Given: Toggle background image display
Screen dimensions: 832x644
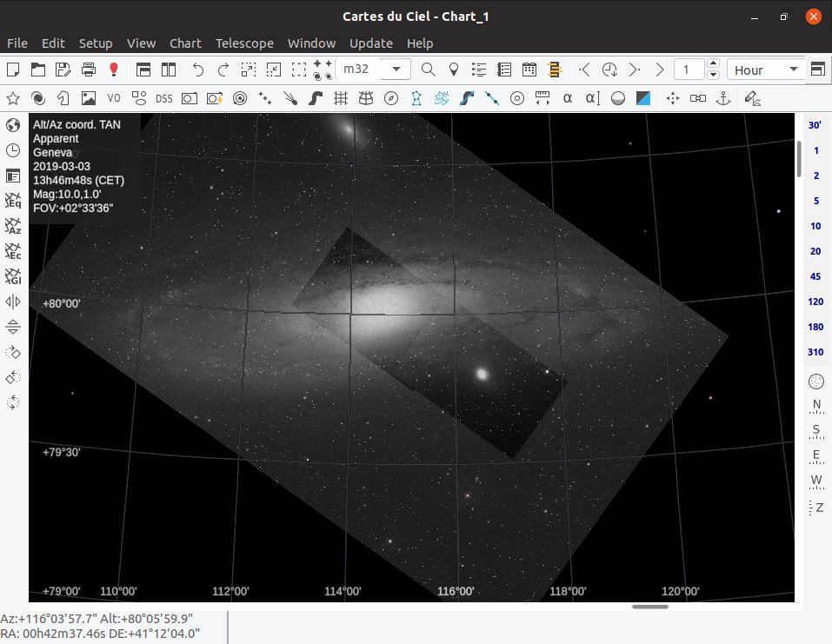Looking at the screenshot, I should [89, 98].
